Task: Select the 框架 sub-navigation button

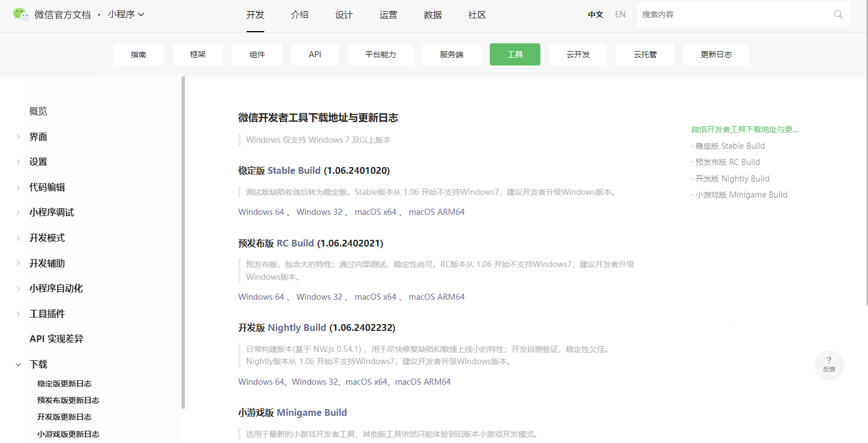Action: click(x=198, y=54)
